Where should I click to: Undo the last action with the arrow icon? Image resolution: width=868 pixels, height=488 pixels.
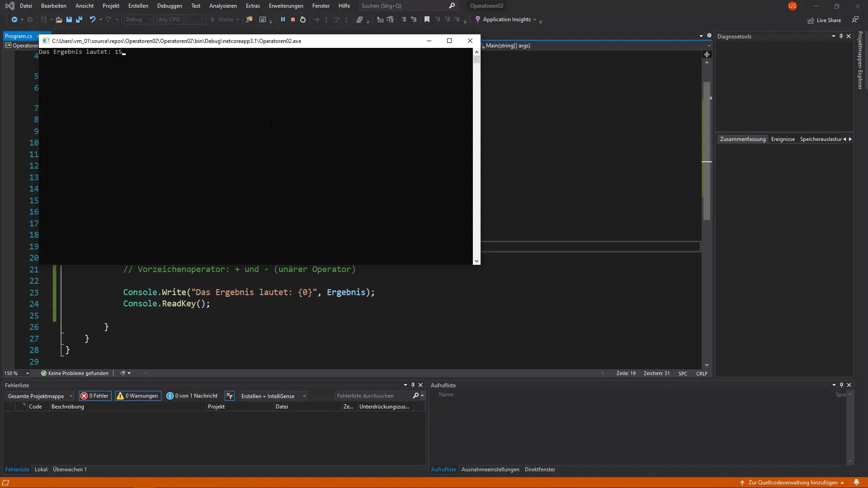tap(92, 19)
